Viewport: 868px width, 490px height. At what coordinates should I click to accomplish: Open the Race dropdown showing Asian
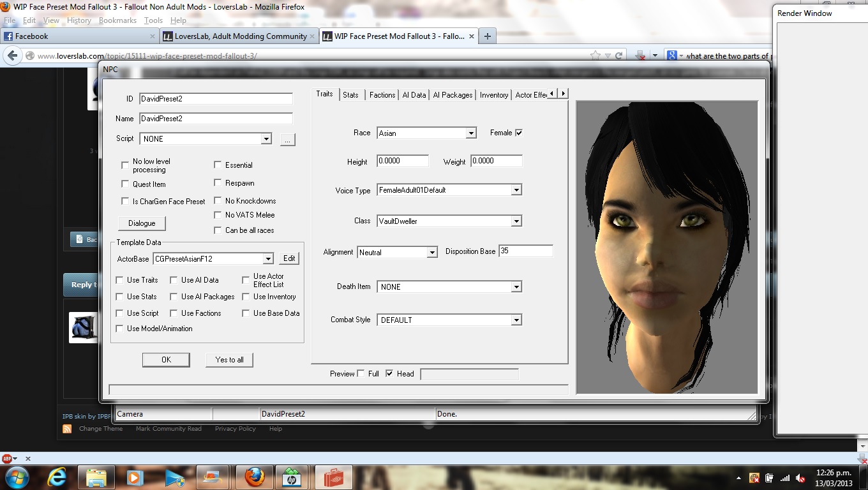[x=470, y=133]
